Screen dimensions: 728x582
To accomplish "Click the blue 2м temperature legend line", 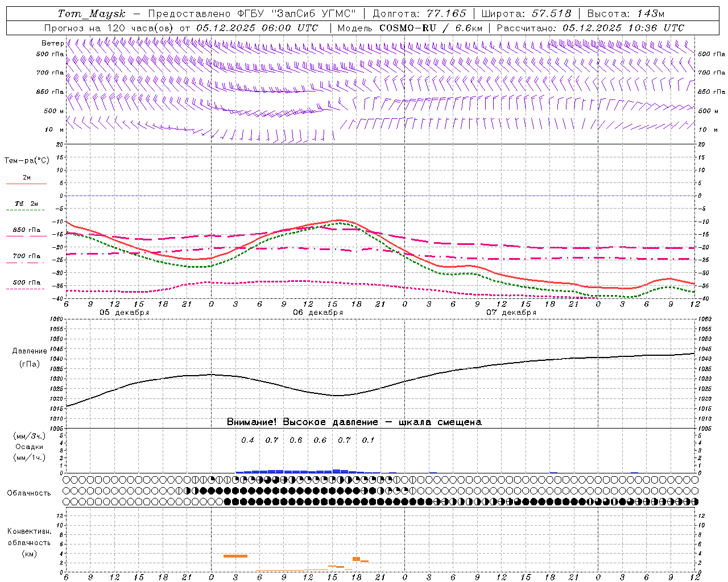I will click(x=26, y=184).
